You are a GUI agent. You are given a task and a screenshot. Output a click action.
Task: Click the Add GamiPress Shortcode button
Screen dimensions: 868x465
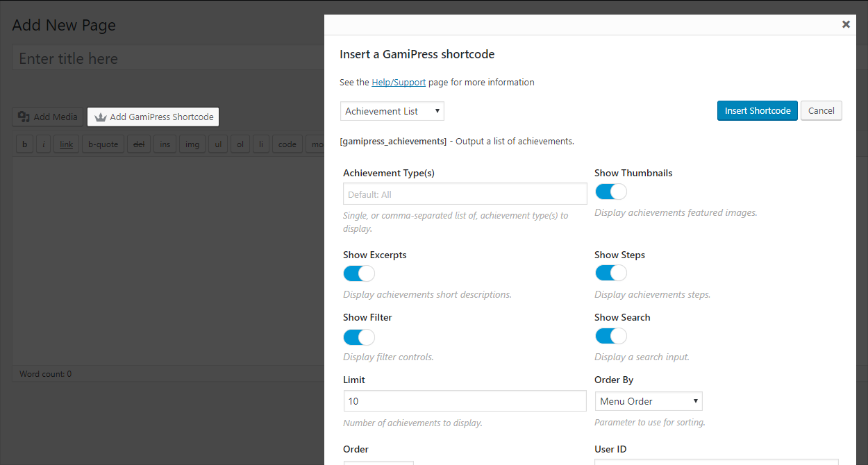click(153, 117)
